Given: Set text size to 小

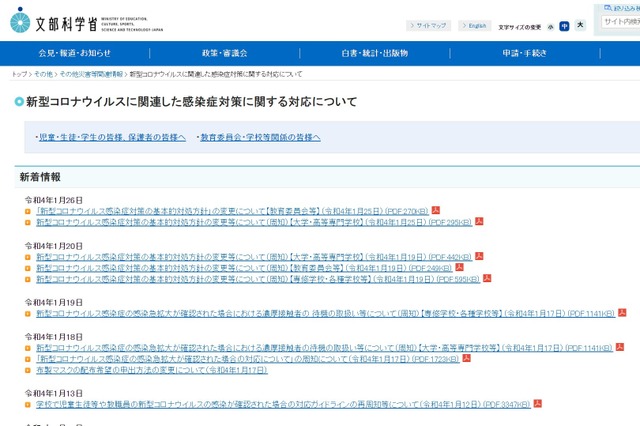Looking at the screenshot, I should click(550, 27).
